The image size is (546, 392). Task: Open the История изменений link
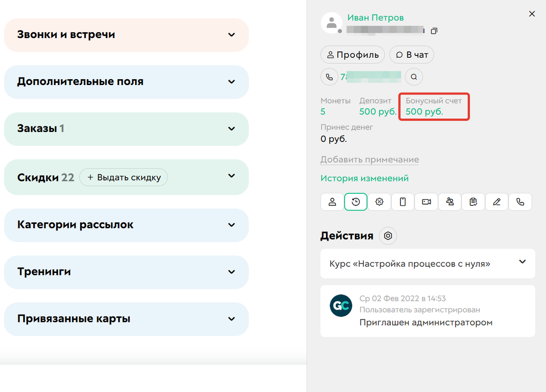[x=364, y=179]
